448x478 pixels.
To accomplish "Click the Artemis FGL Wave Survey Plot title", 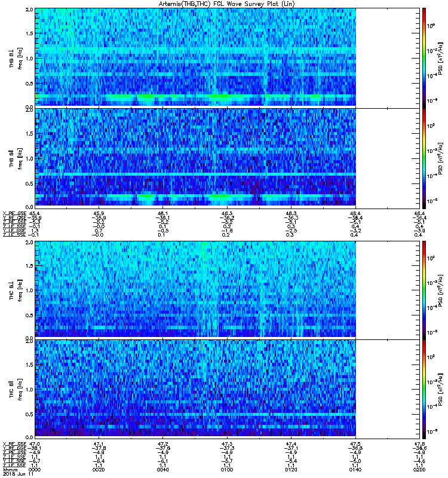I will click(226, 4).
